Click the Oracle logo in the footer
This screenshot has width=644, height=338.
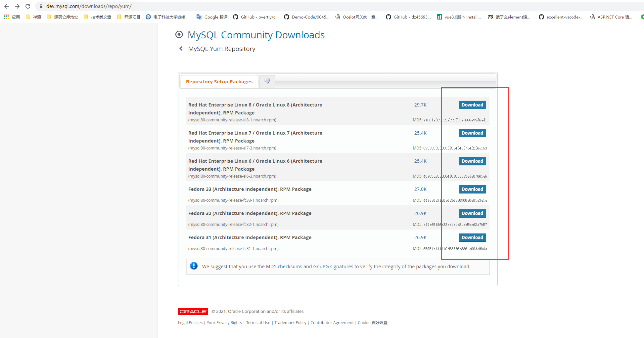pos(193,312)
